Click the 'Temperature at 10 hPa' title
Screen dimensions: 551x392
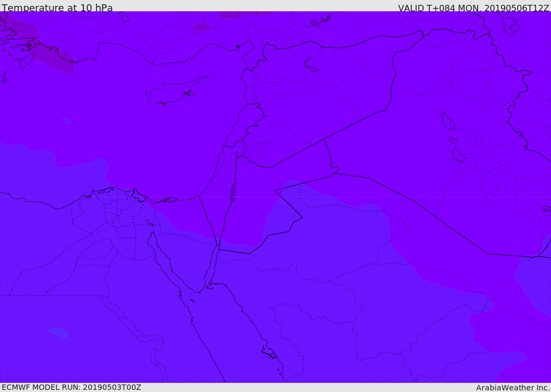pyautogui.click(x=57, y=8)
